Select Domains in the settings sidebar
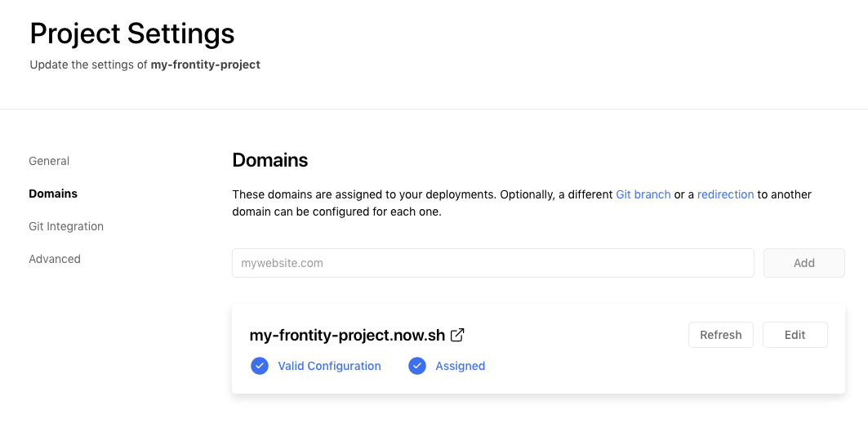 point(53,194)
